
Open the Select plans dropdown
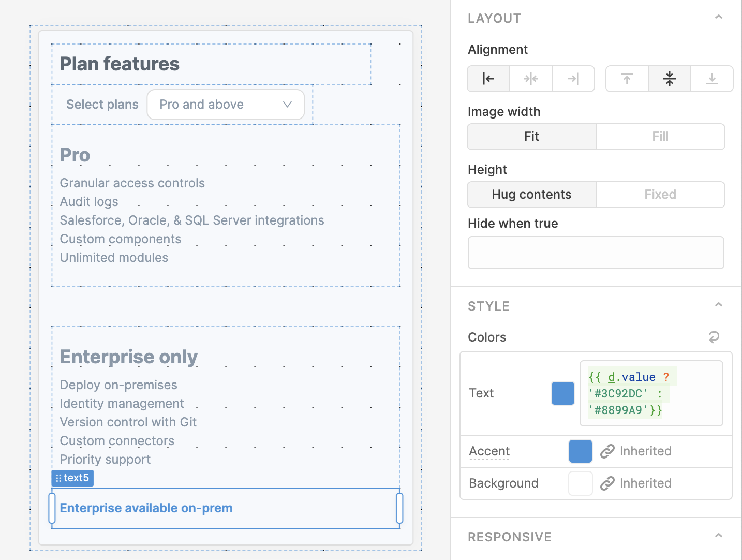pyautogui.click(x=226, y=105)
